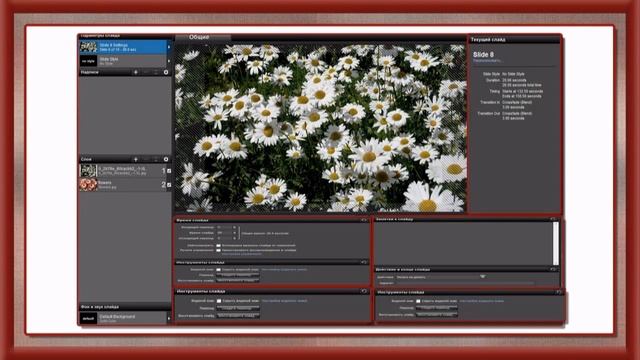Check Скрыть водяной знак in bottom-left Инструменты слайда panel
The image size is (640, 360).
click(x=219, y=301)
